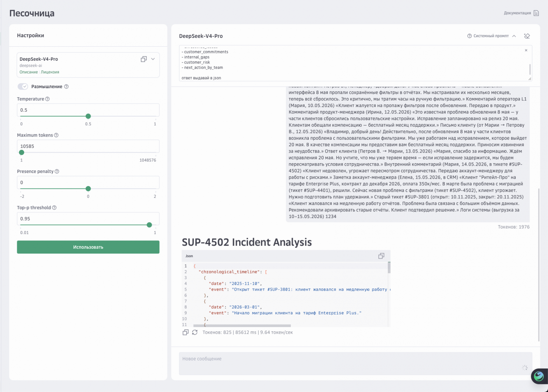
Task: Select the Токенов: 1976 label
Action: coord(514,227)
